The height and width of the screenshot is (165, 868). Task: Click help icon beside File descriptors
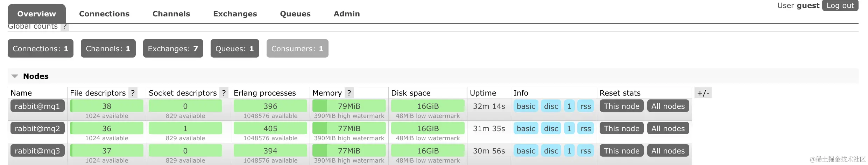tap(133, 93)
